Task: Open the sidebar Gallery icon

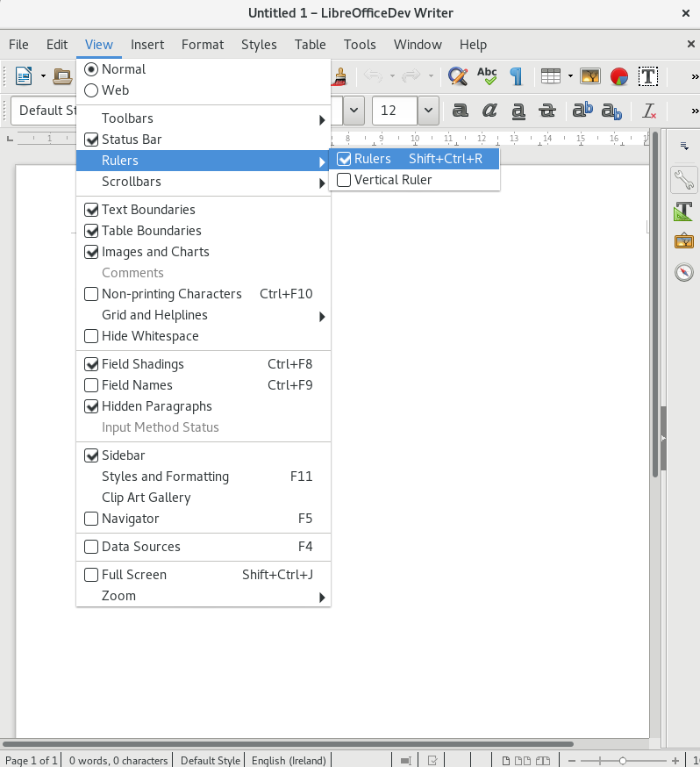Action: (x=684, y=241)
